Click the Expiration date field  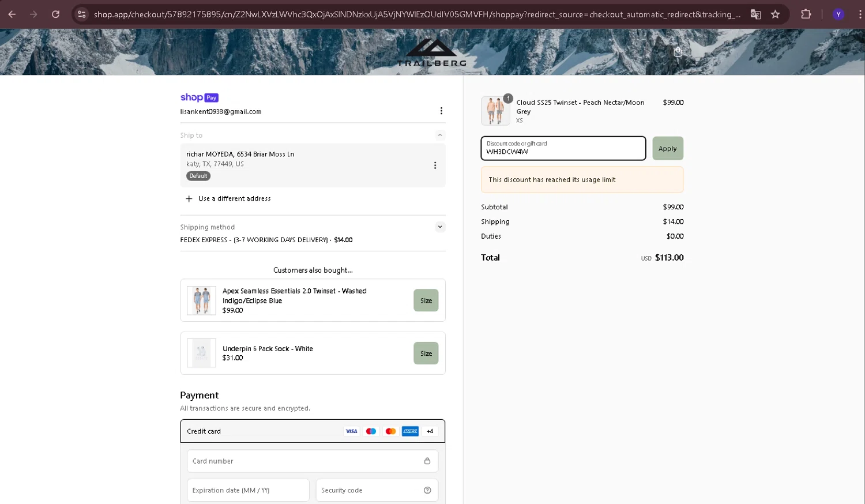point(248,490)
